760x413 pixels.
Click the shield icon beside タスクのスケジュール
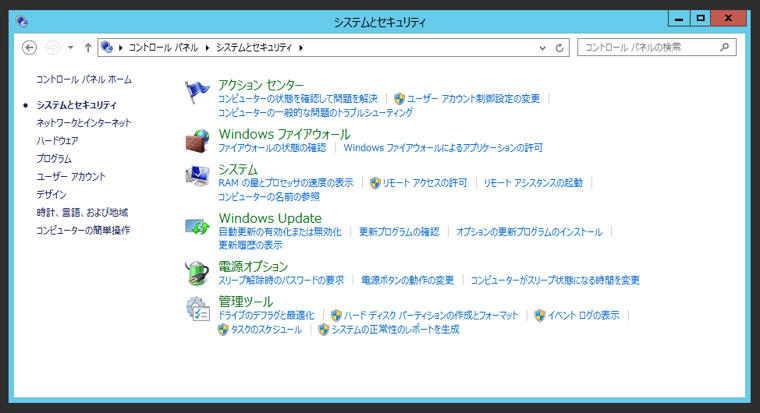click(x=222, y=330)
